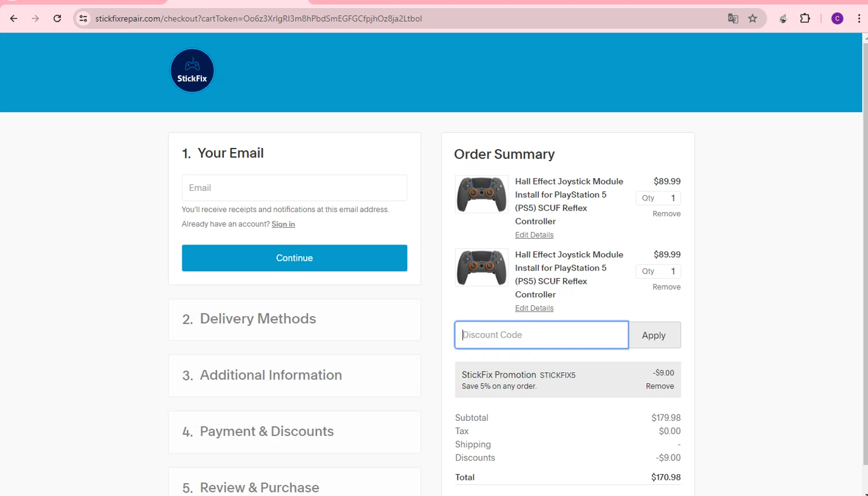868x496 pixels.
Task: Change Qty of the second order item
Action: point(659,271)
